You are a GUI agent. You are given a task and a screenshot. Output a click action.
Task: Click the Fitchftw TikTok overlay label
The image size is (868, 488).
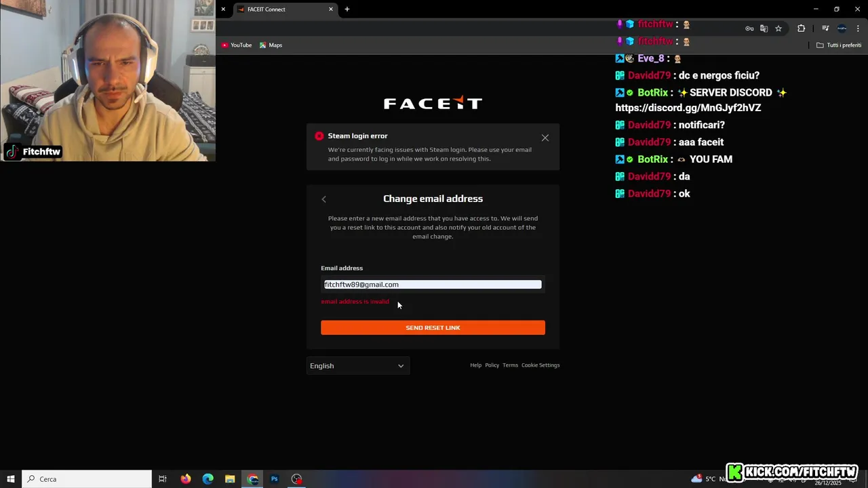coord(33,152)
